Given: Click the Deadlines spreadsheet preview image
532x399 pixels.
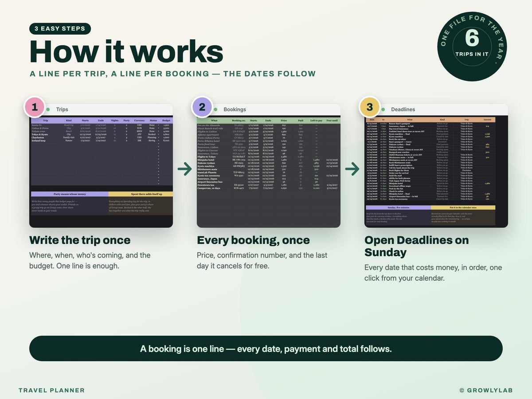Looking at the screenshot, I should pos(436,172).
